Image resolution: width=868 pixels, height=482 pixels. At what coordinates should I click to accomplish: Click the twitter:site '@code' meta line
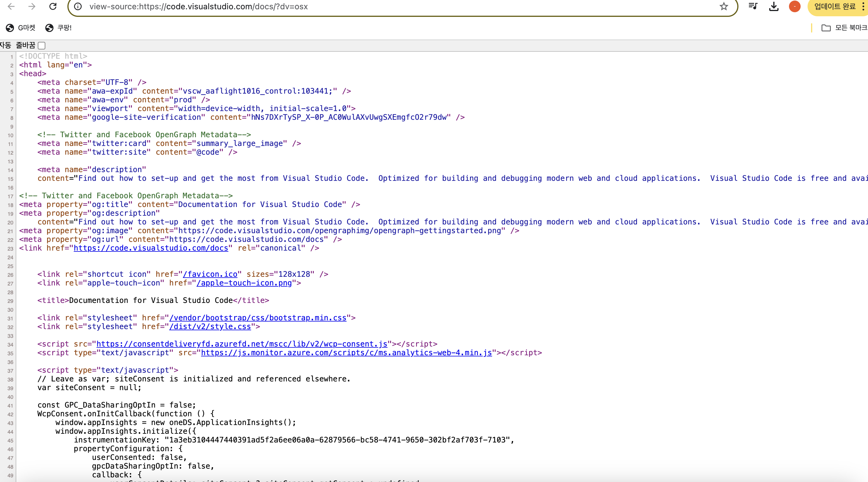coord(137,152)
